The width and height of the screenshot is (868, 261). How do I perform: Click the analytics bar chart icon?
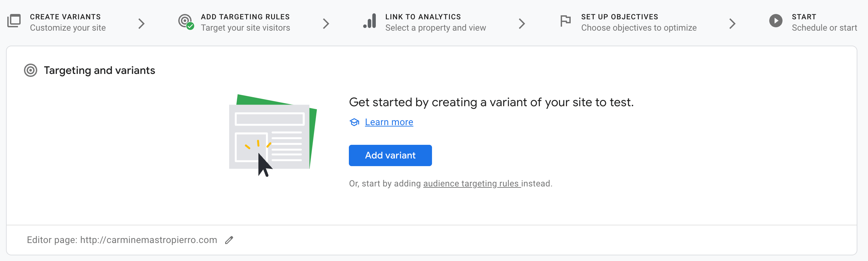[x=370, y=21]
